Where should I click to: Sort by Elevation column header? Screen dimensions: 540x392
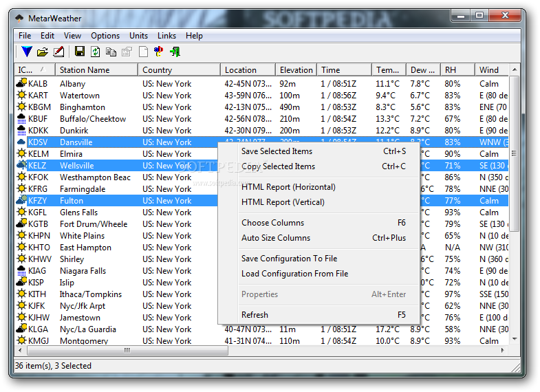pyautogui.click(x=296, y=70)
